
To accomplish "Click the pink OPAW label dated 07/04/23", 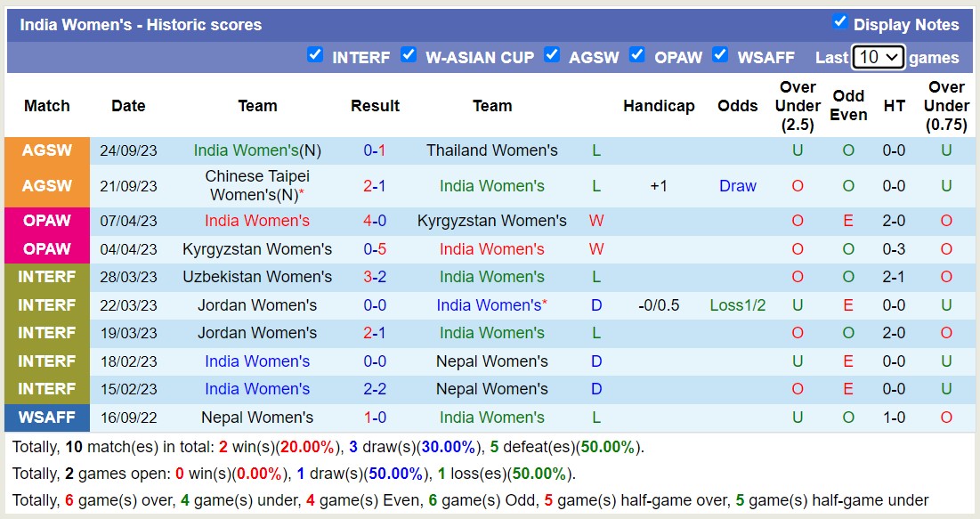I will coord(47,221).
